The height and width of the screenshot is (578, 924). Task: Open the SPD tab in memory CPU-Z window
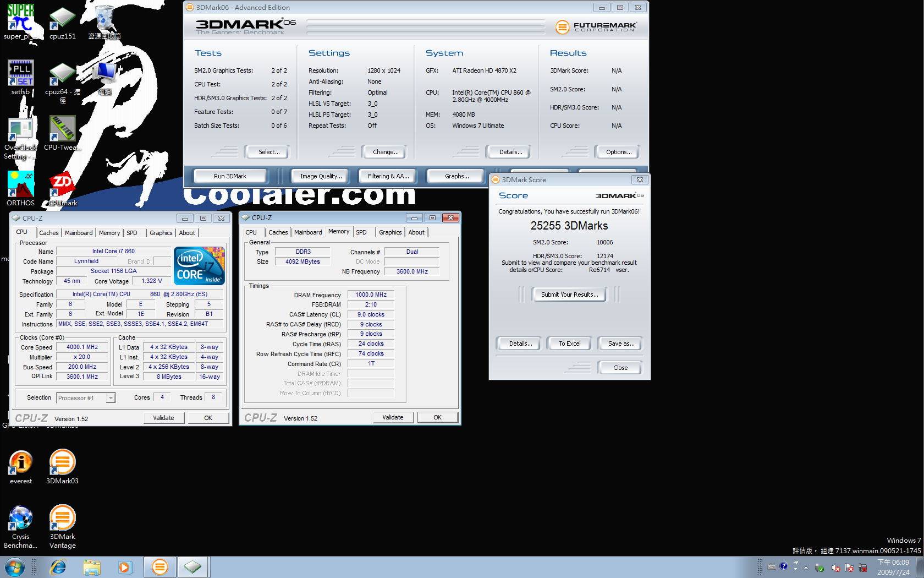click(361, 232)
